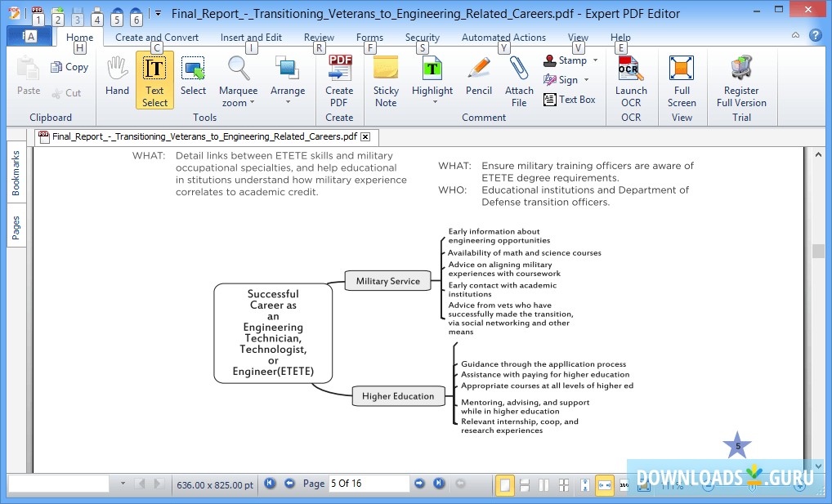Enable single page layout in status bar

[x=504, y=484]
